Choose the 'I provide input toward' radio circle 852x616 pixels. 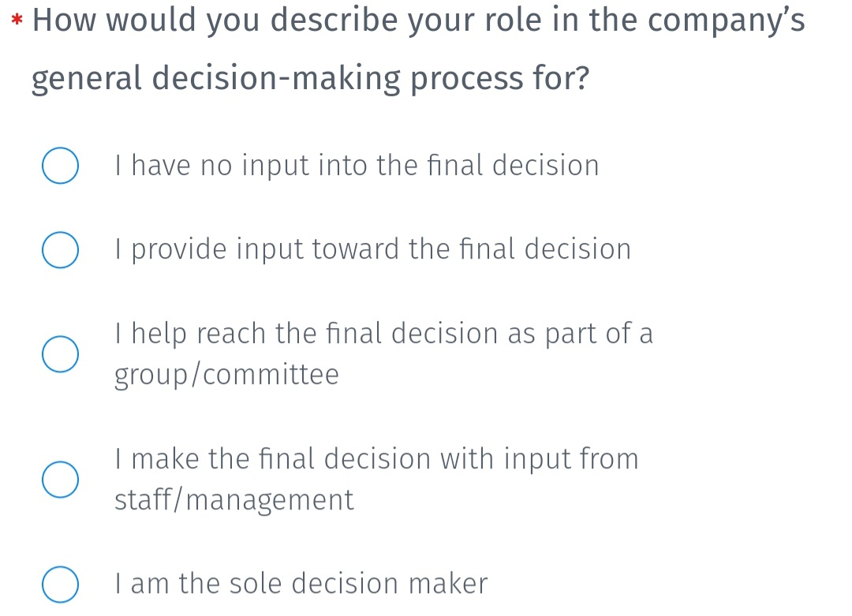(x=60, y=250)
